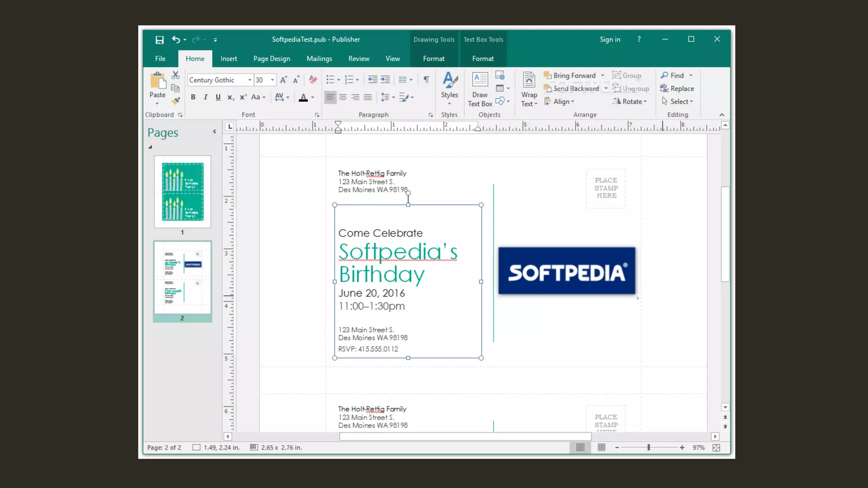Click the Increase Indent icon
Viewport: 868px width, 488px height.
(x=385, y=80)
